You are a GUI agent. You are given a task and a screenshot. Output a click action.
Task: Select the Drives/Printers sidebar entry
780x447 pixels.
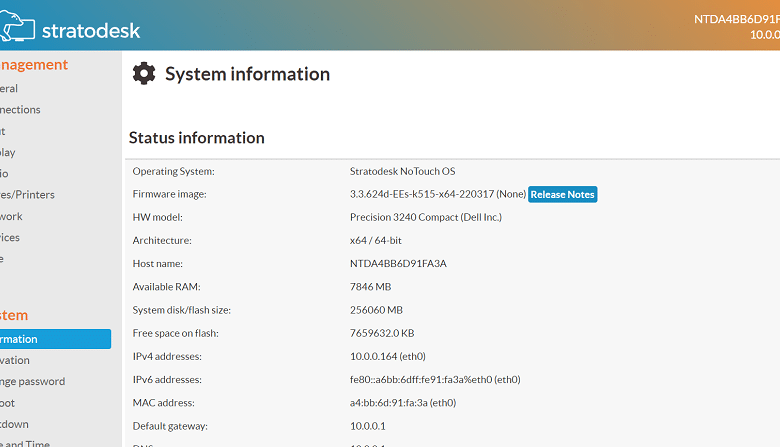tap(27, 194)
